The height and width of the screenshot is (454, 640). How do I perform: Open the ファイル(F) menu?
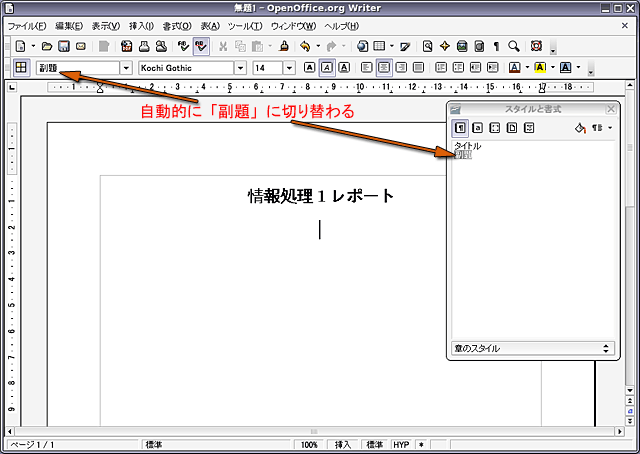[x=27, y=25]
